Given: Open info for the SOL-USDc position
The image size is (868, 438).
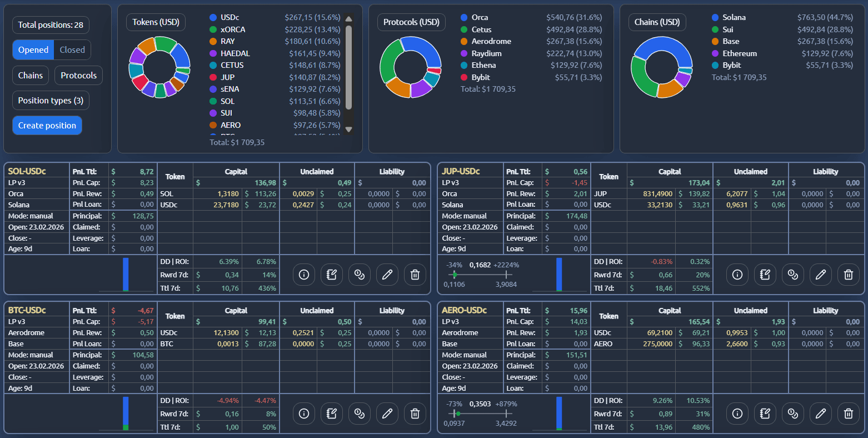Looking at the screenshot, I should 304,275.
